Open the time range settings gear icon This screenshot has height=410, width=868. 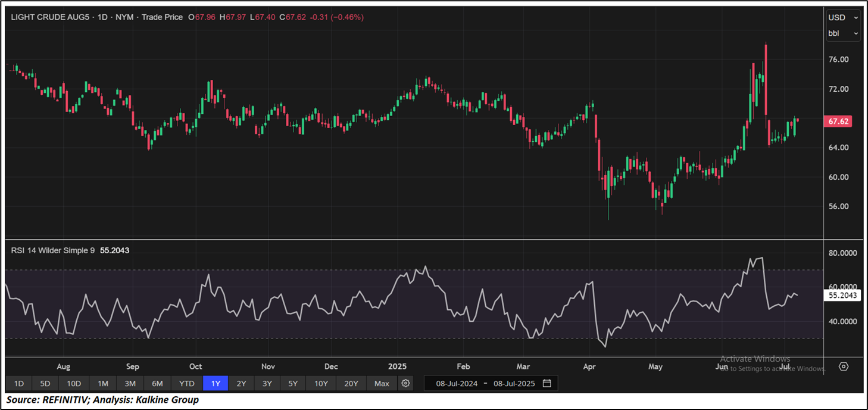pos(406,383)
